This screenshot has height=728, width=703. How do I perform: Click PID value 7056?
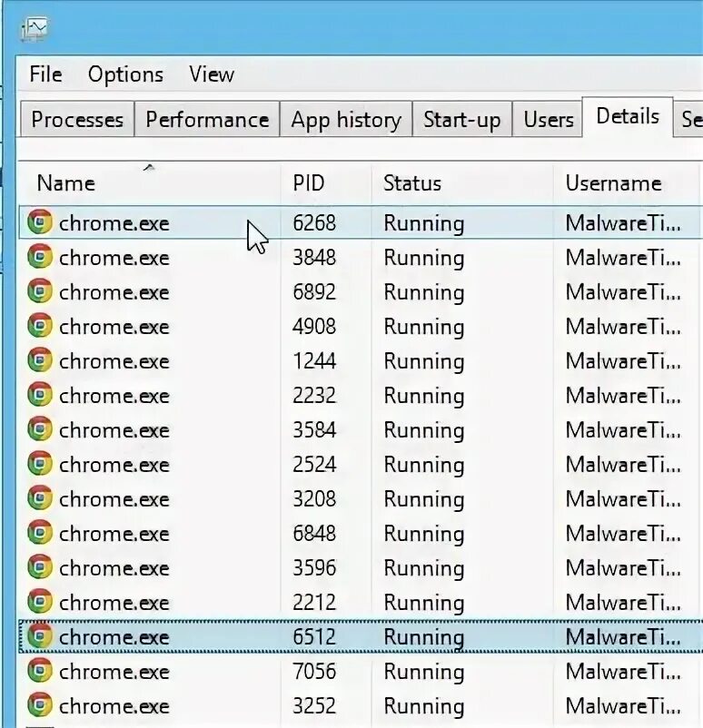(314, 672)
